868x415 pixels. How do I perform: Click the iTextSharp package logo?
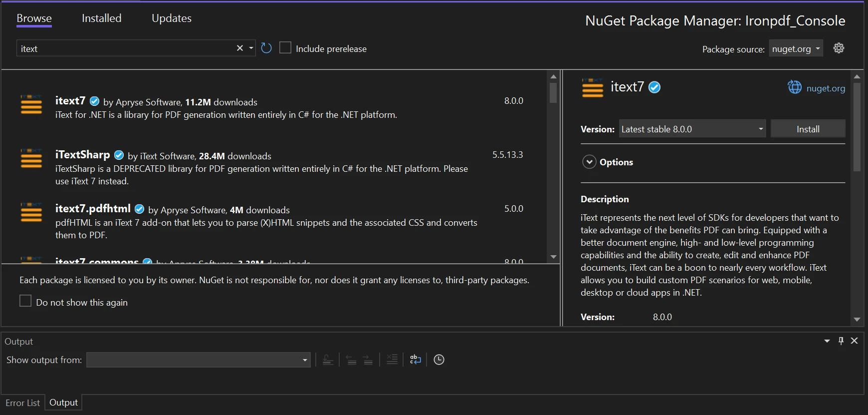[x=31, y=158]
